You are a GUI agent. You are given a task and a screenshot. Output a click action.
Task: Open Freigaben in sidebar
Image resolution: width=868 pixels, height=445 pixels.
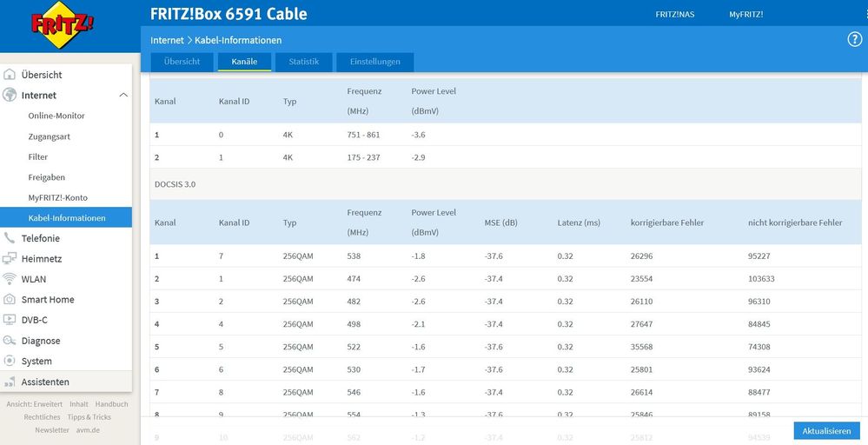pyautogui.click(x=47, y=177)
